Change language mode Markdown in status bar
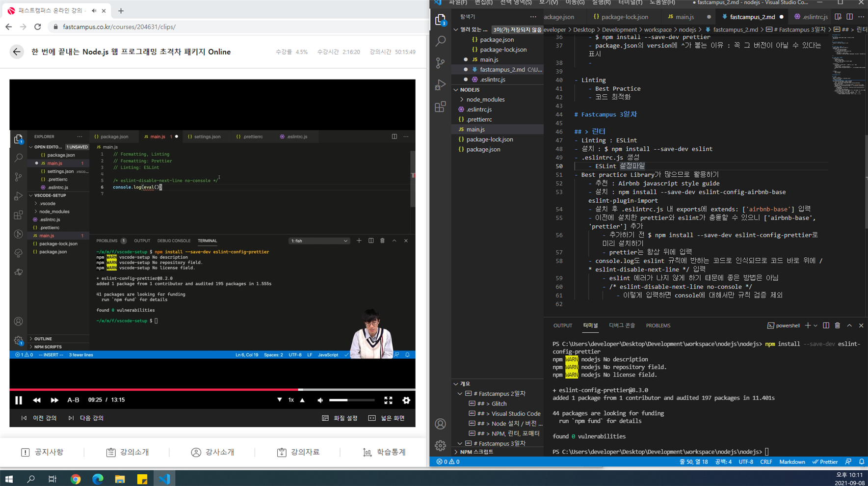 click(x=792, y=461)
